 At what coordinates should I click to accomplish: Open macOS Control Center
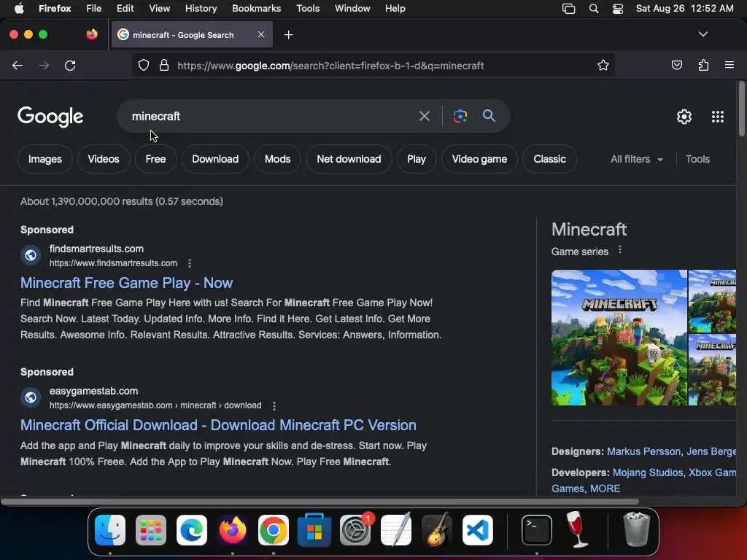click(617, 9)
